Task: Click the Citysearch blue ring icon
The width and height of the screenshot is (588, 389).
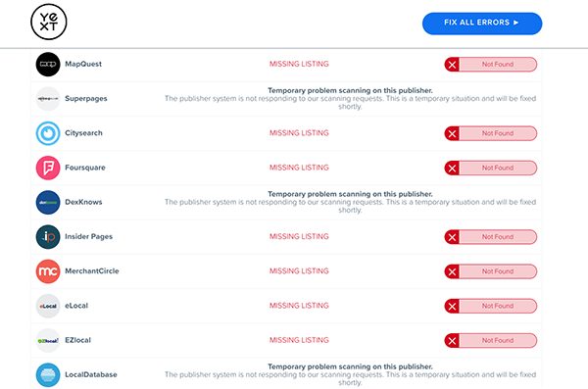Action: click(x=48, y=133)
